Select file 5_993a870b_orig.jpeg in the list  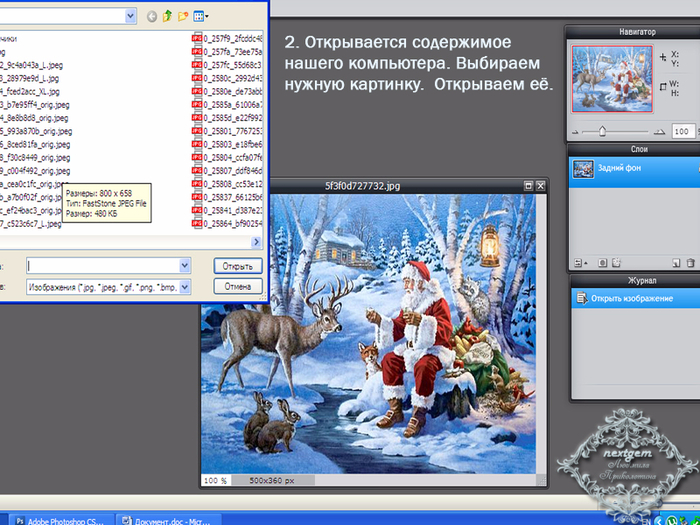pos(36,131)
